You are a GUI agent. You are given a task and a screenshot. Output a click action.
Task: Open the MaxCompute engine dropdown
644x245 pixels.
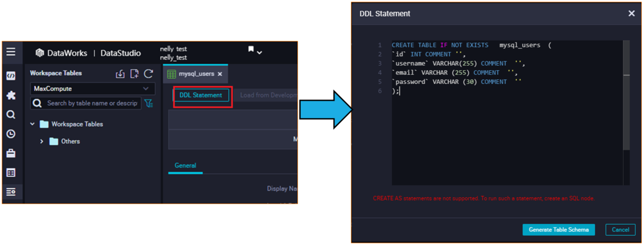(92, 89)
